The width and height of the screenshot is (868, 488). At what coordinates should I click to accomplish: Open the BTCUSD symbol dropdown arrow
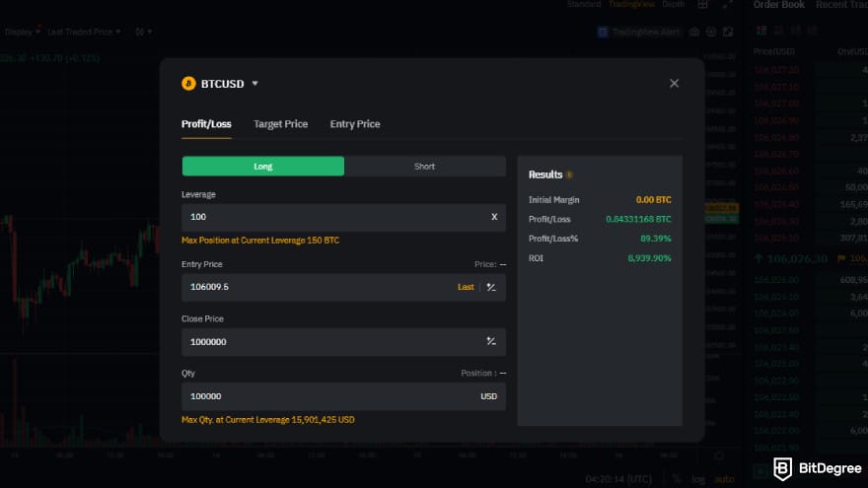coord(254,84)
